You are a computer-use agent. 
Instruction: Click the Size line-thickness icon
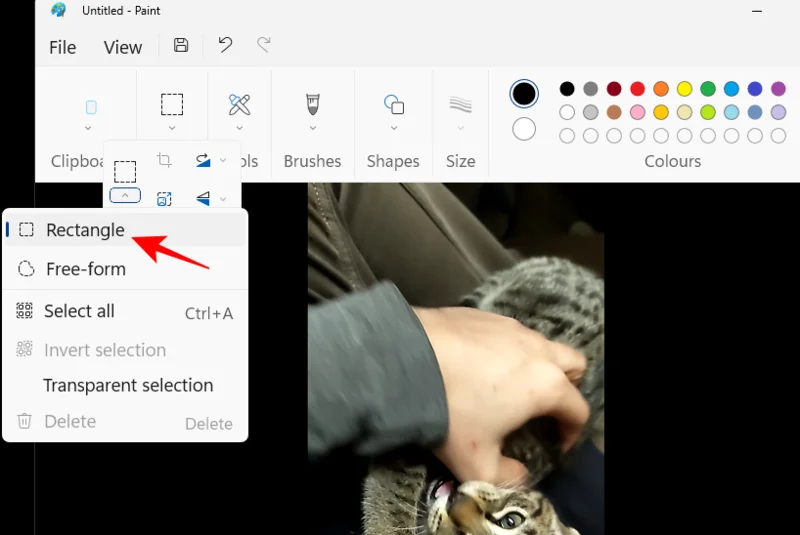pyautogui.click(x=460, y=105)
